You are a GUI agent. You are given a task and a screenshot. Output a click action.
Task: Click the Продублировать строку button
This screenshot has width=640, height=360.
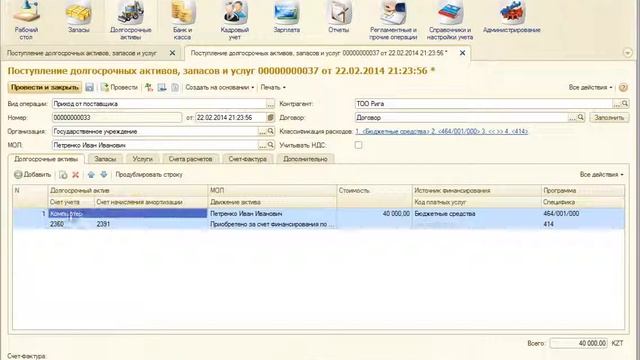[x=149, y=175]
